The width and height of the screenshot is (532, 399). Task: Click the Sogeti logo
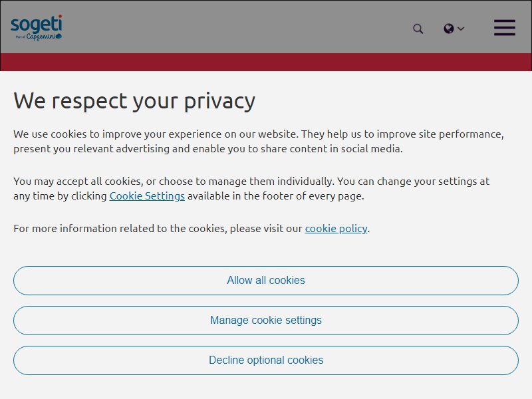click(x=37, y=27)
